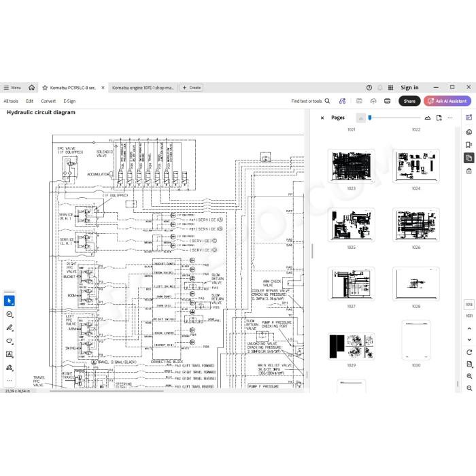Open the Edit menu
Viewport: 476px width, 476px height.
pyautogui.click(x=29, y=101)
